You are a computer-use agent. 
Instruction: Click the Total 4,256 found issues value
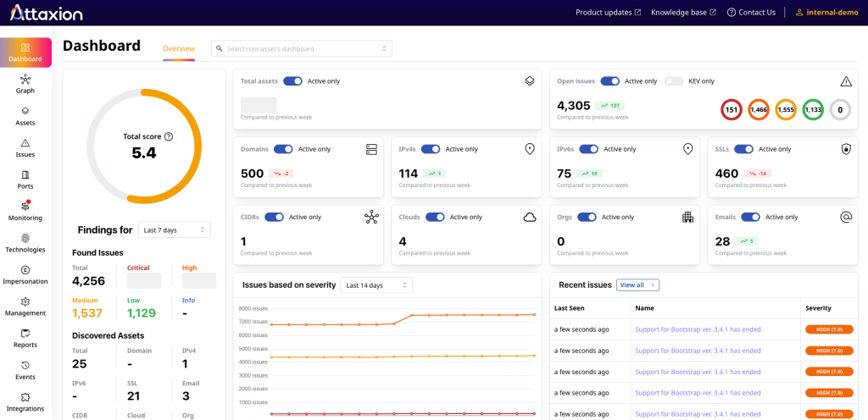(88, 281)
